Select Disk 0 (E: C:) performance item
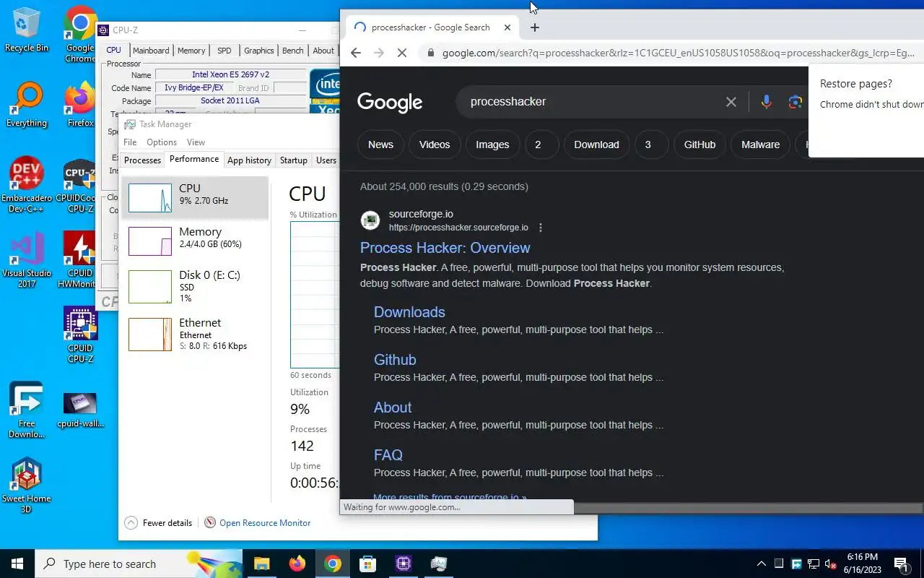Image resolution: width=924 pixels, height=578 pixels. tap(195, 286)
